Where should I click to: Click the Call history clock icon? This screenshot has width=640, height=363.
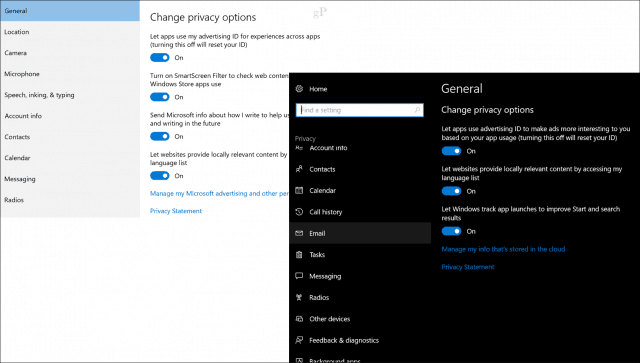point(299,212)
